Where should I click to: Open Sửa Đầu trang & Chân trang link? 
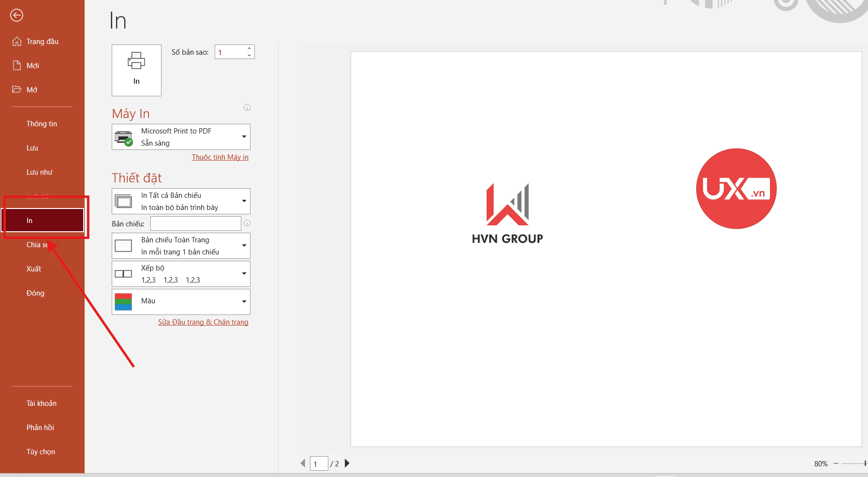[203, 322]
